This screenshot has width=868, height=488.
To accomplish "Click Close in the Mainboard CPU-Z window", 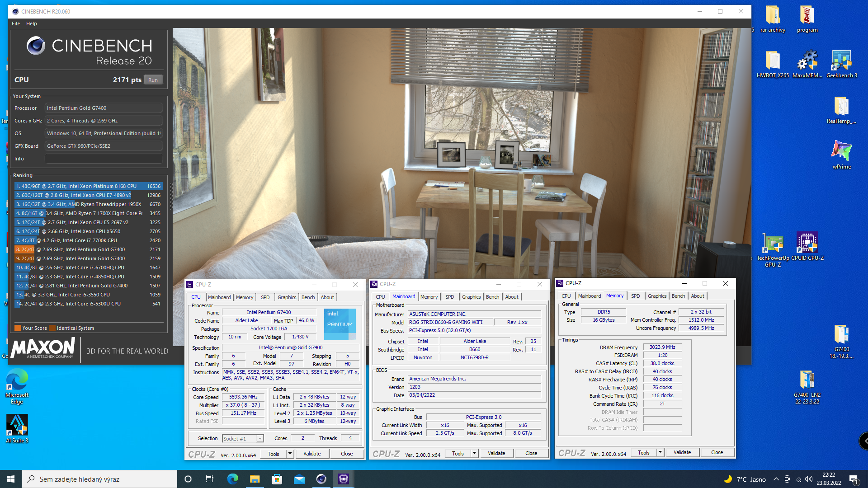I will (x=531, y=453).
